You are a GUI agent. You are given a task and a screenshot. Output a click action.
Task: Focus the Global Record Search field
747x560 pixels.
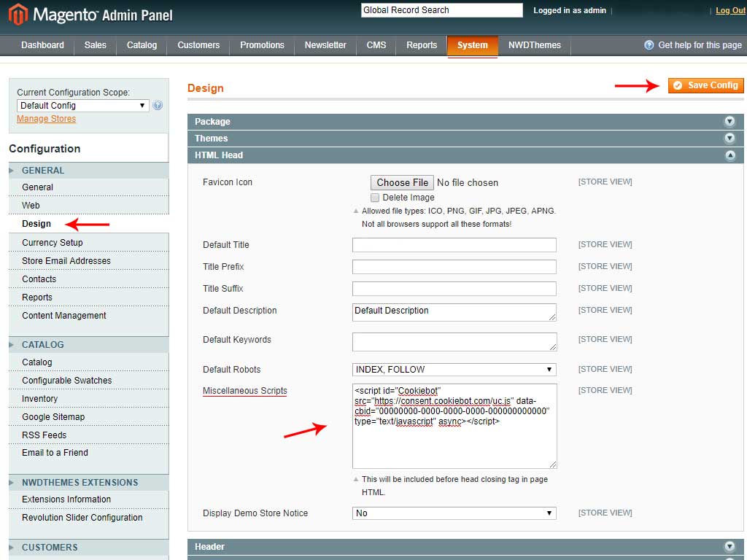(x=441, y=10)
